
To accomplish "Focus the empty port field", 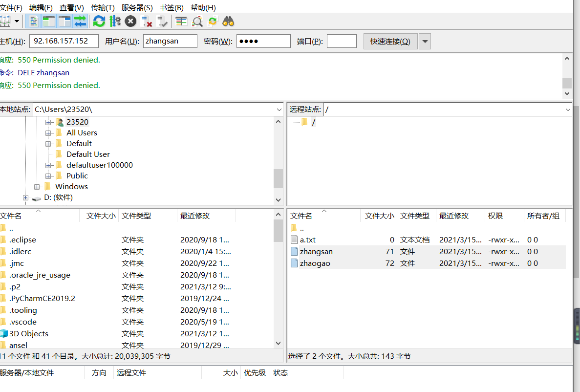I will coord(342,41).
